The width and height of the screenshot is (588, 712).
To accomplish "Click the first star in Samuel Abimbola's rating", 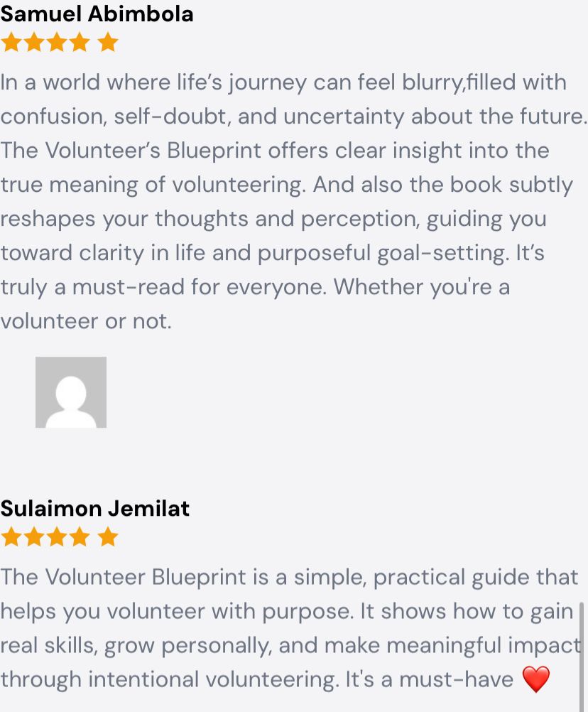I will (11, 43).
